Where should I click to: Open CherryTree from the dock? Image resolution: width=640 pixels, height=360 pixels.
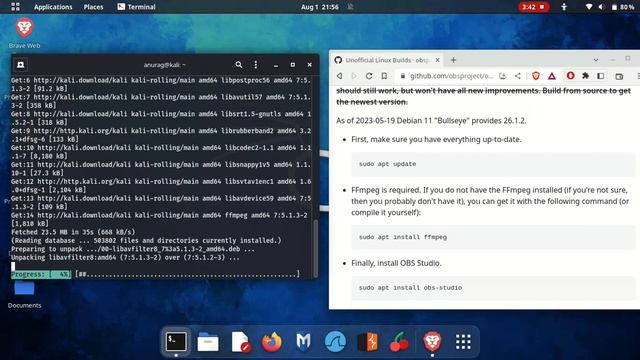[x=399, y=341]
